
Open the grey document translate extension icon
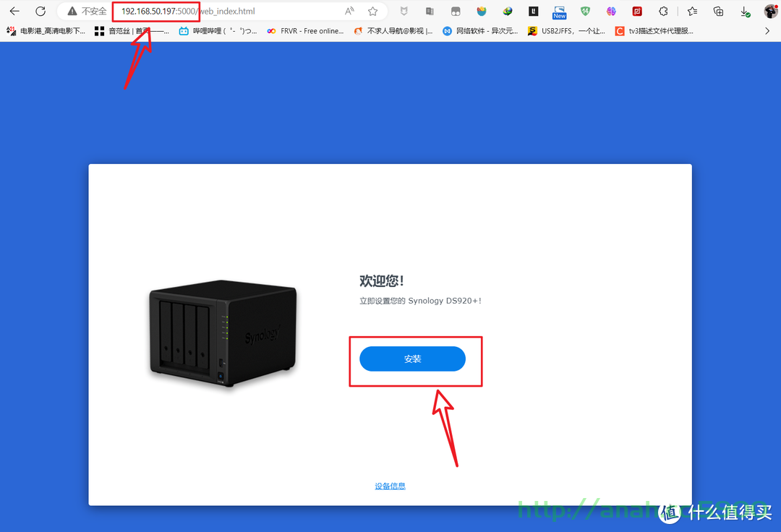click(x=430, y=11)
